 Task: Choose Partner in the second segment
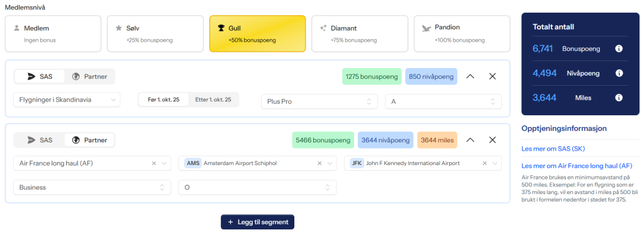pyautogui.click(x=89, y=140)
